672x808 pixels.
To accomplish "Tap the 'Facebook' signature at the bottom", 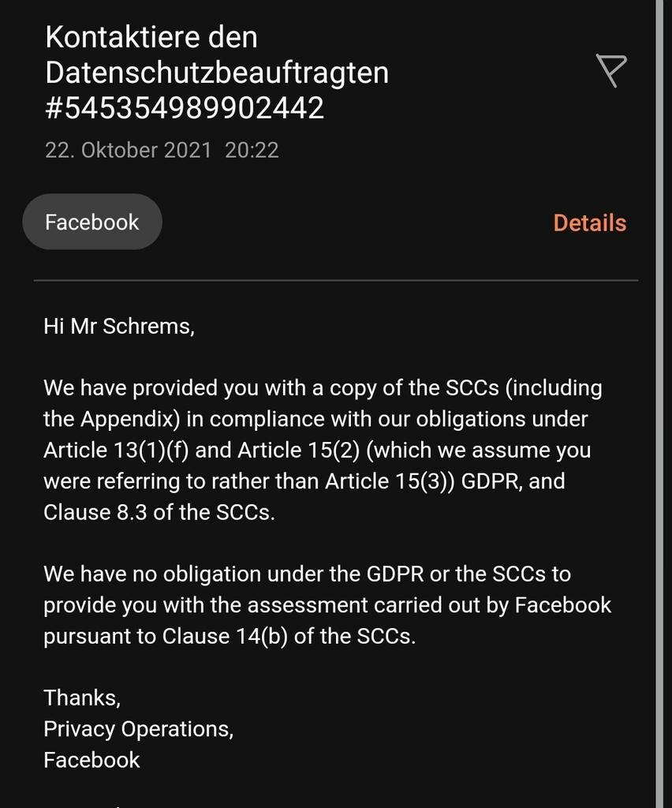I will pyautogui.click(x=91, y=759).
